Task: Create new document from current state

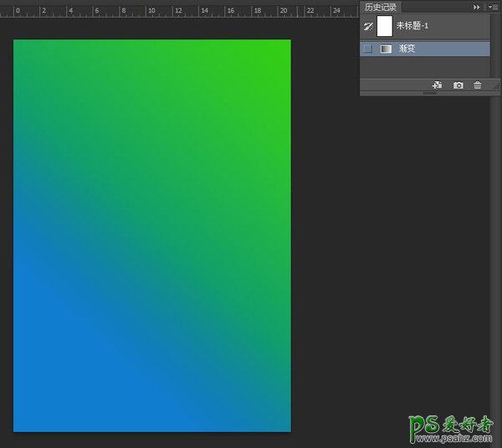Action: pyautogui.click(x=437, y=85)
